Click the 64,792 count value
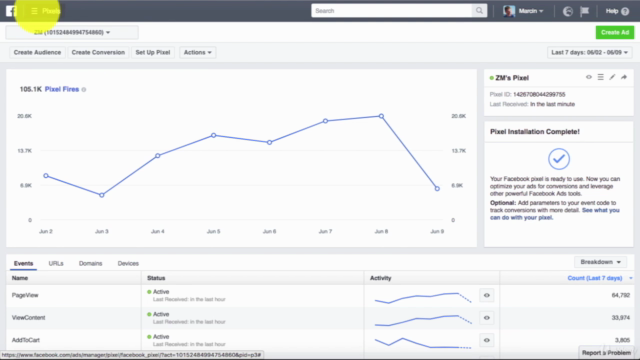This screenshot has height=360, width=640. pyautogui.click(x=620, y=295)
